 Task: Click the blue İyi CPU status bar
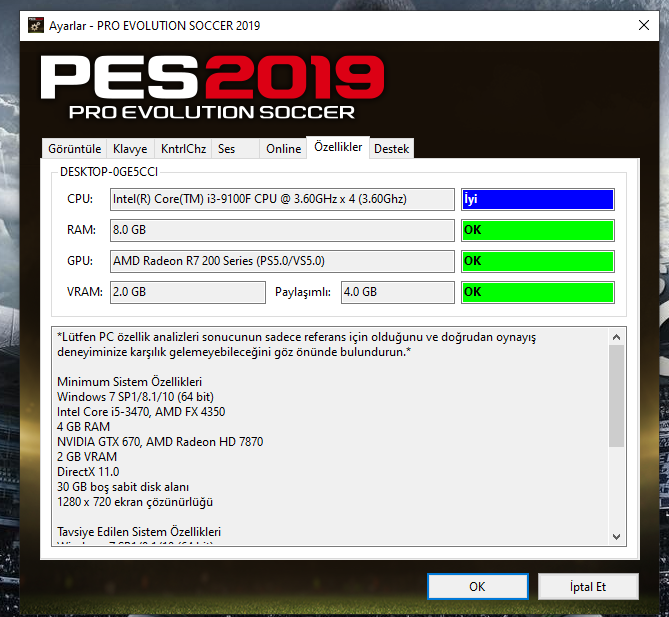coord(538,199)
